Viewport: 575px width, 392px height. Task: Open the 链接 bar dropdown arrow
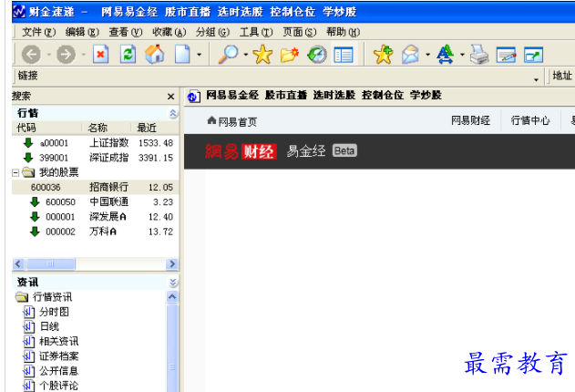[x=536, y=79]
